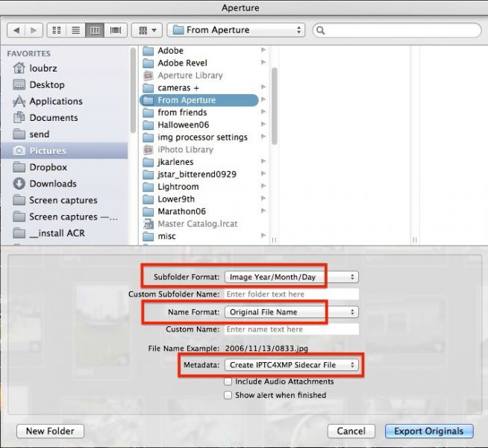
Task: Open the Metadata dropdown
Action: tap(291, 365)
